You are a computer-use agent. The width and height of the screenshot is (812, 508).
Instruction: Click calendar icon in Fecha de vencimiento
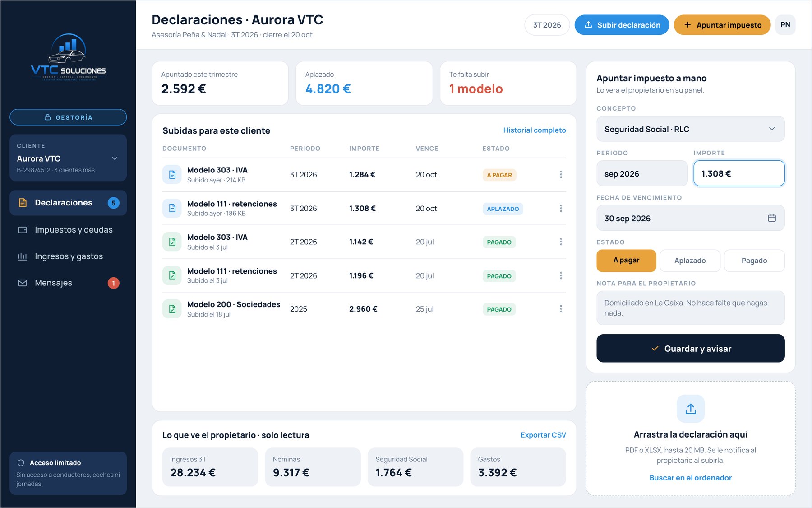point(772,218)
